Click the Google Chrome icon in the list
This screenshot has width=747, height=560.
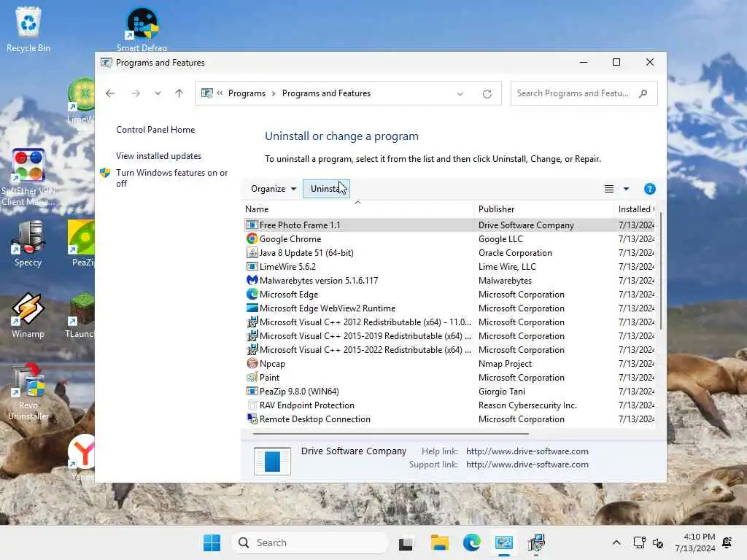coord(252,239)
